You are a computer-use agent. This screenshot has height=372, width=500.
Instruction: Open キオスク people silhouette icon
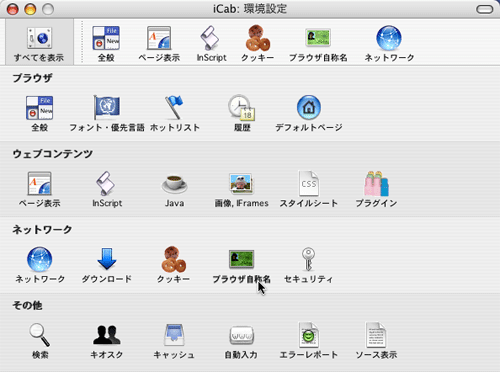107,335
